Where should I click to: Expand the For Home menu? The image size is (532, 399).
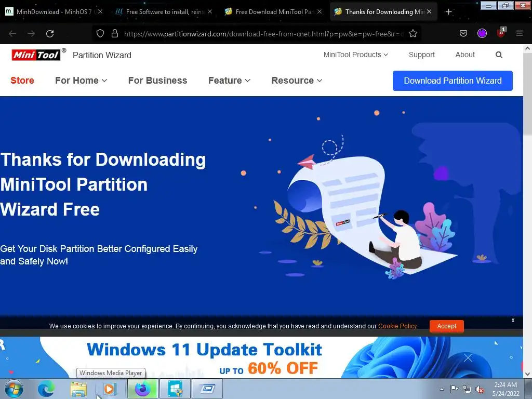(x=81, y=81)
